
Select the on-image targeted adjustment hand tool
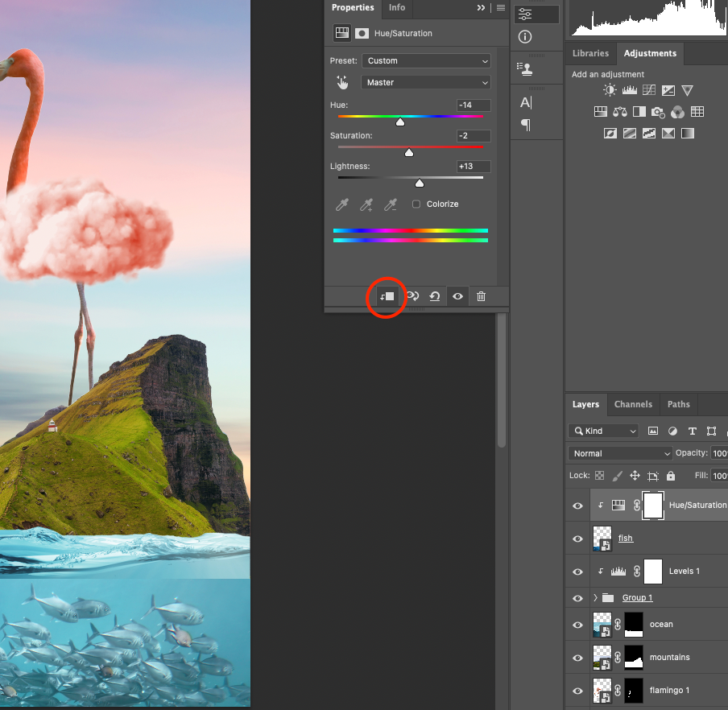tap(343, 82)
